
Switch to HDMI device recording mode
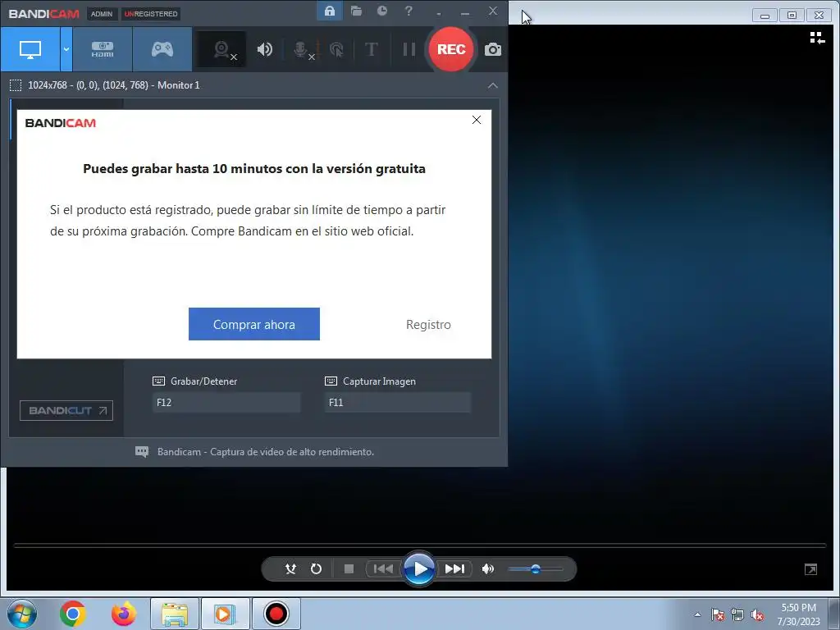(103, 49)
